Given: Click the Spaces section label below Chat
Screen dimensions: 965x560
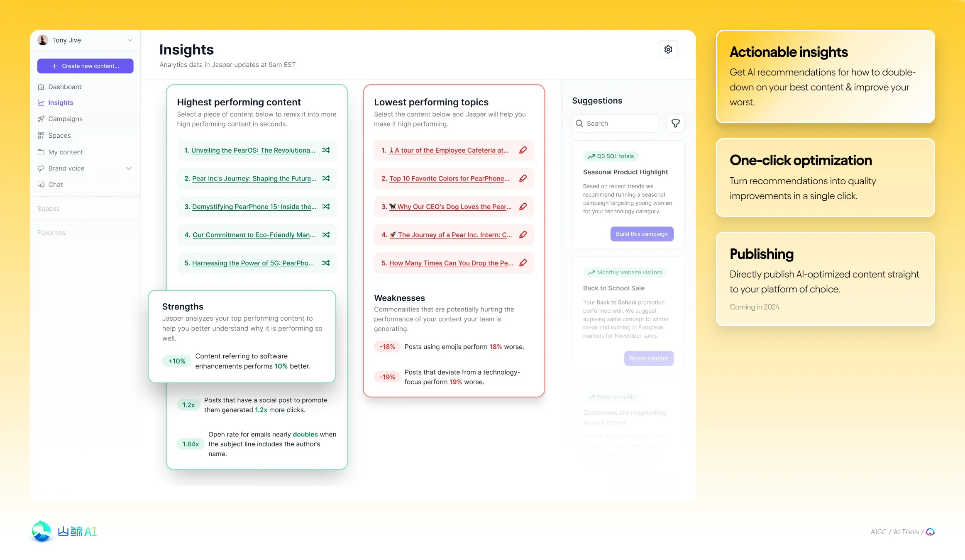Looking at the screenshot, I should [49, 209].
